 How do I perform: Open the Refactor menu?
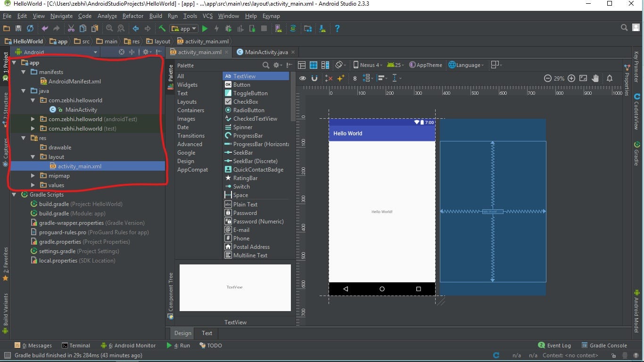pos(133,16)
